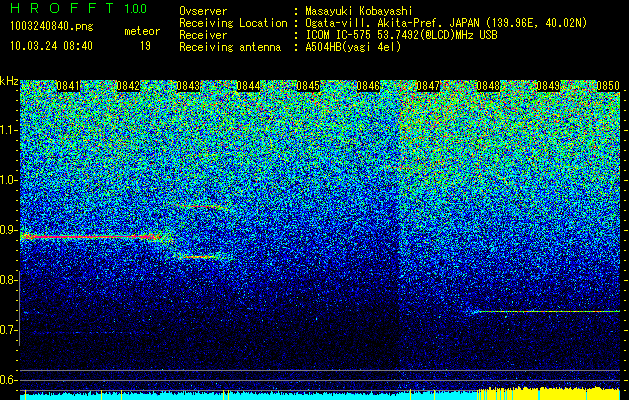Click the 0844 time marker

tap(248, 86)
